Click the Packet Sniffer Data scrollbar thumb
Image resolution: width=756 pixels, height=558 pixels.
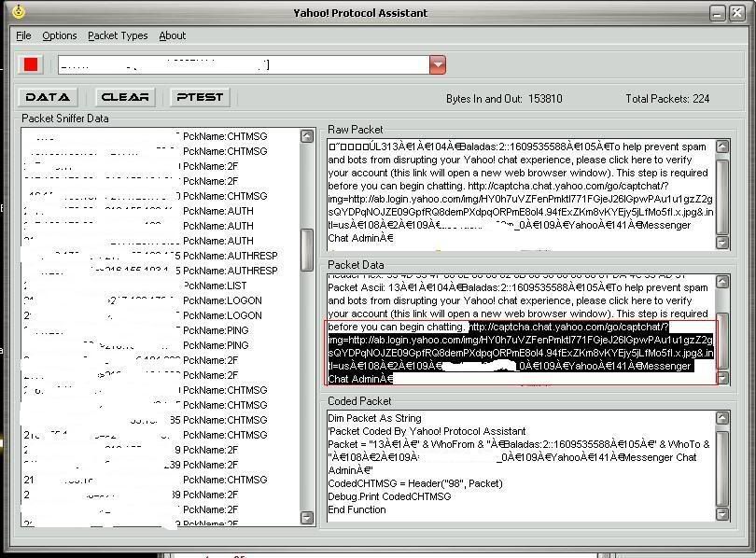(307, 249)
